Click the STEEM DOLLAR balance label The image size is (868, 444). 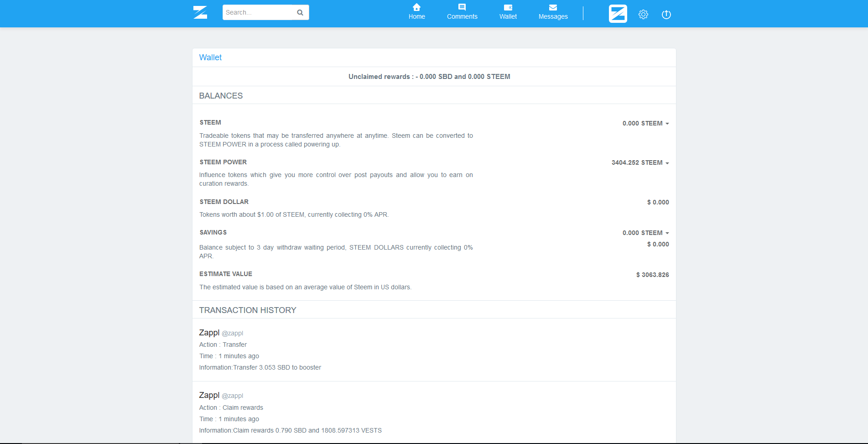click(224, 202)
